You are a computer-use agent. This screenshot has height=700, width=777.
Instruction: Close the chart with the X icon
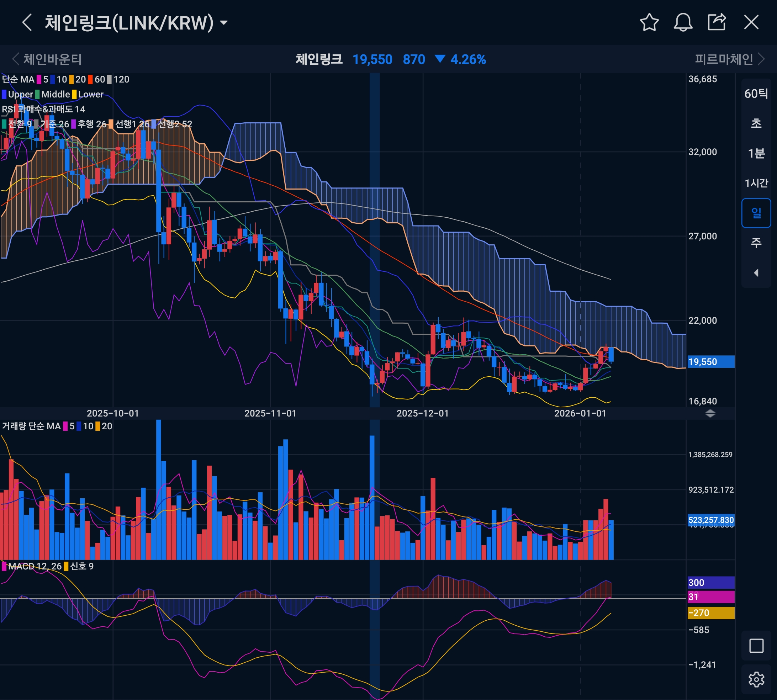point(751,22)
